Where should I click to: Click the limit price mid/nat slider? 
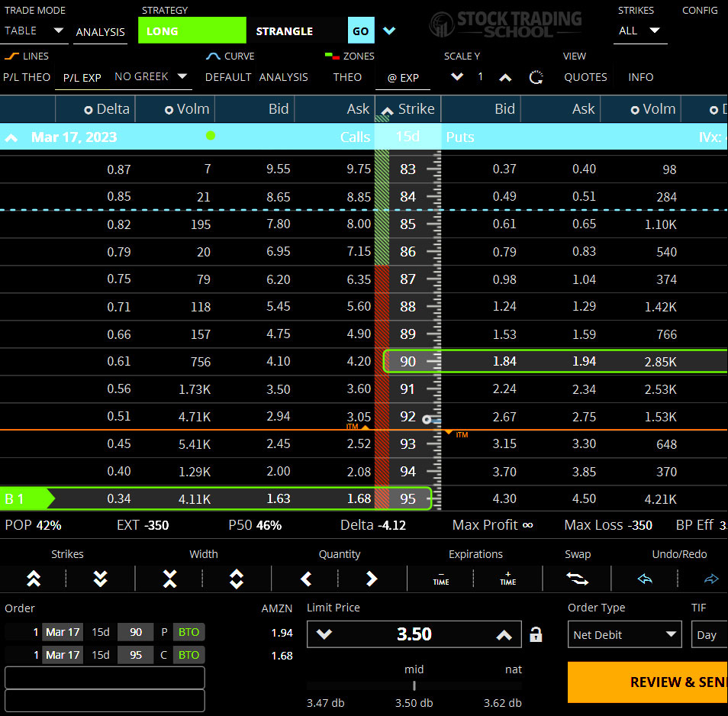click(414, 685)
